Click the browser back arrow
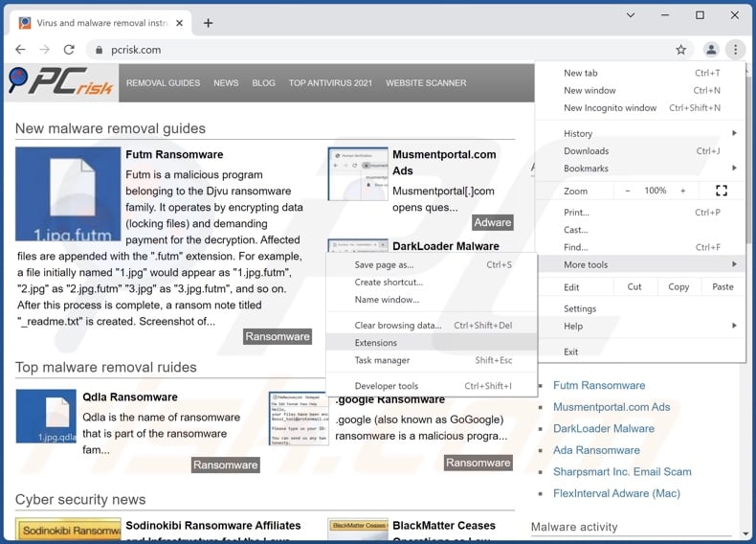756x544 pixels. pos(19,50)
